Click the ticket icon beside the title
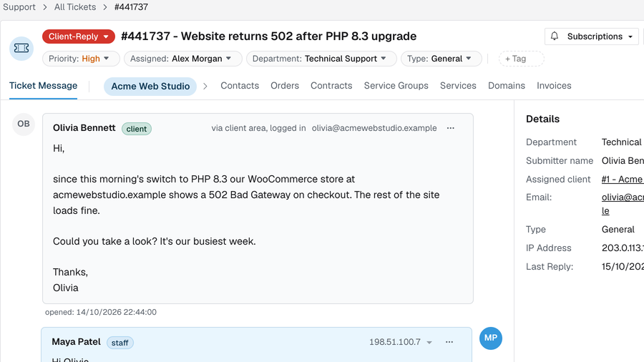This screenshot has width=644, height=362. [21, 49]
